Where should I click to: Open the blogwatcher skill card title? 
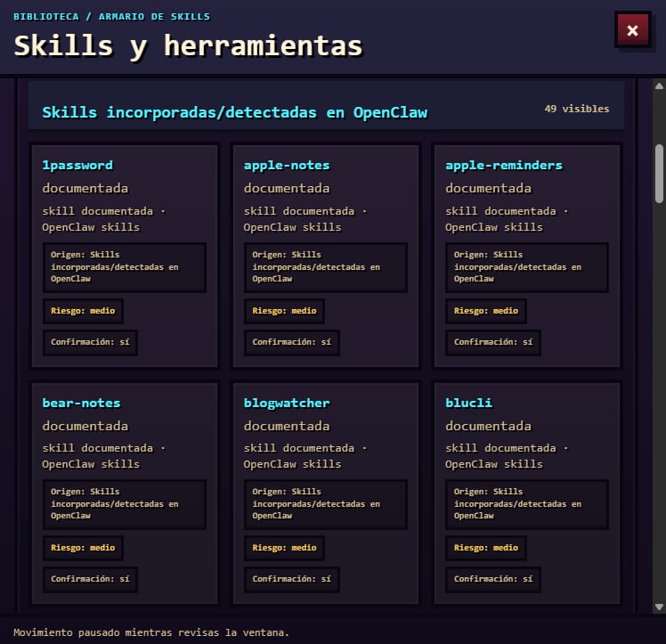pos(287,403)
